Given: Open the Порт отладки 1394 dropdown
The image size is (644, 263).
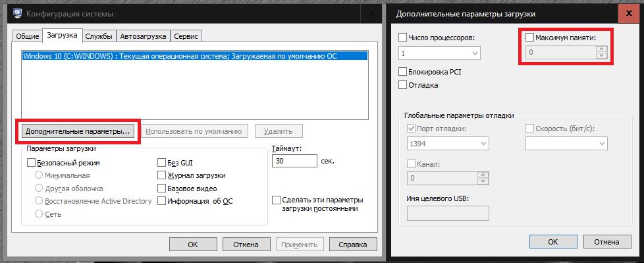Looking at the screenshot, I should 448,144.
